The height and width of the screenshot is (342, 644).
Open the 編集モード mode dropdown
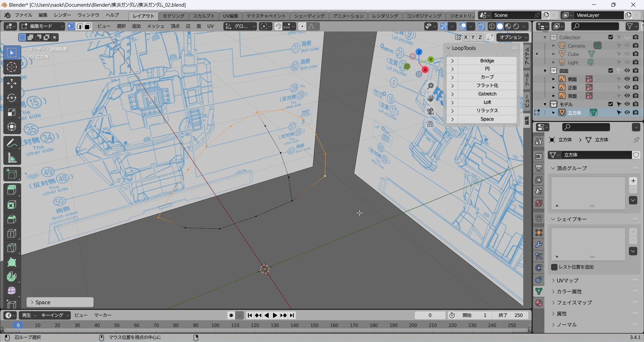coord(42,26)
